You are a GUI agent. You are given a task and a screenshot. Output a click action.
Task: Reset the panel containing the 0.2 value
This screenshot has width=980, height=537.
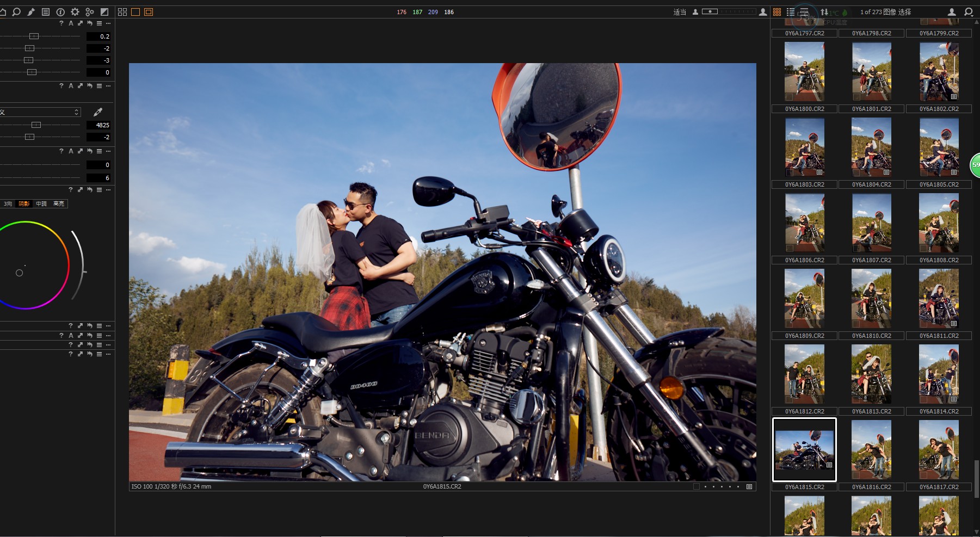(x=90, y=23)
